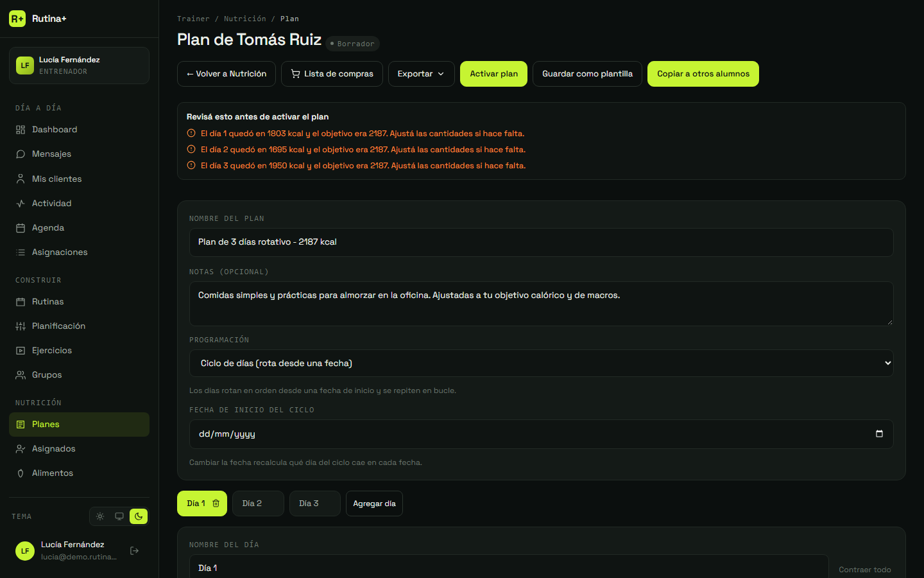Switch to the light theme
This screenshot has width=924, height=578.
pos(100,516)
